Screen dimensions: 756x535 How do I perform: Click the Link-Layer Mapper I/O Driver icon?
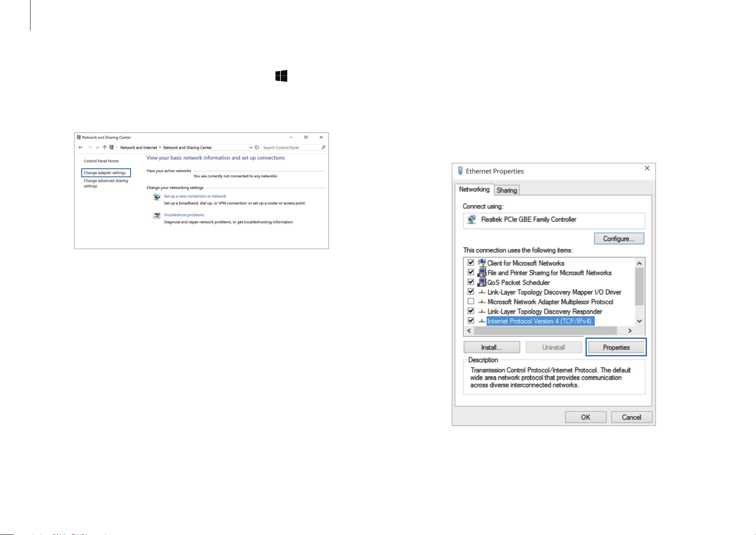[x=482, y=292]
